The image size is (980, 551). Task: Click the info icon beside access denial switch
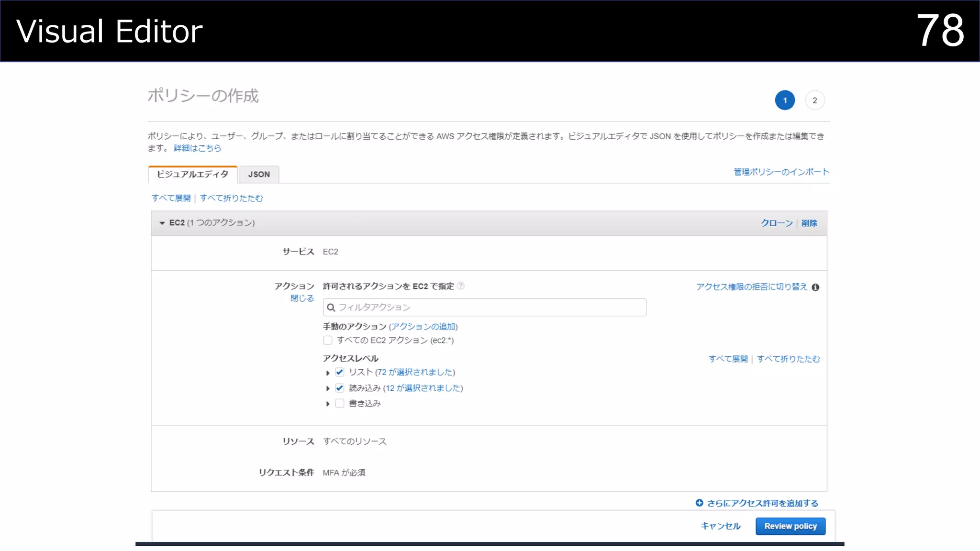815,287
